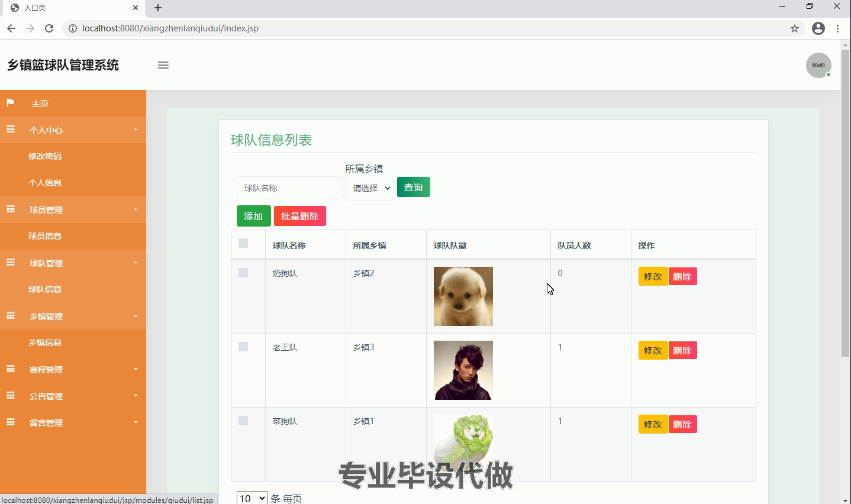
Task: Click the page vertical scrollbar thumb
Action: [x=845, y=203]
